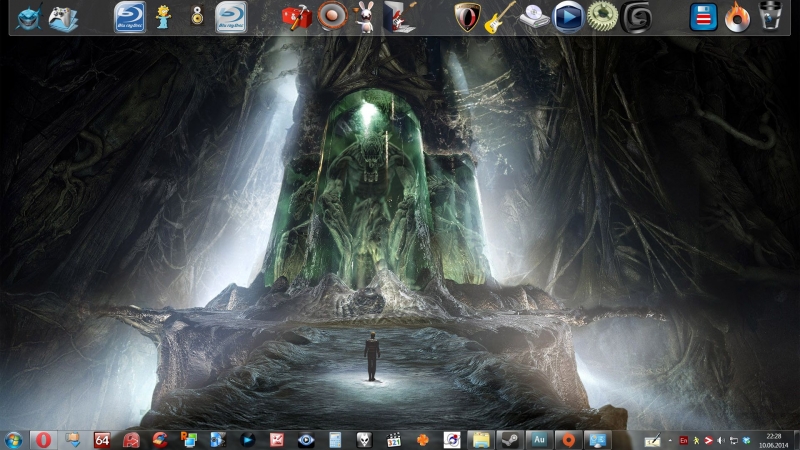This screenshot has width=800, height=450.
Task: Open the green gear cog icon
Action: 602,16
